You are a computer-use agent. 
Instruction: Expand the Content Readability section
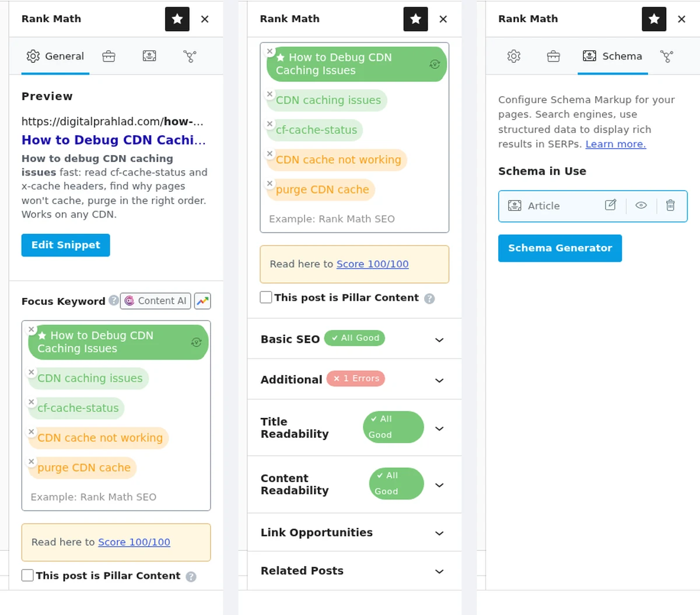354,484
